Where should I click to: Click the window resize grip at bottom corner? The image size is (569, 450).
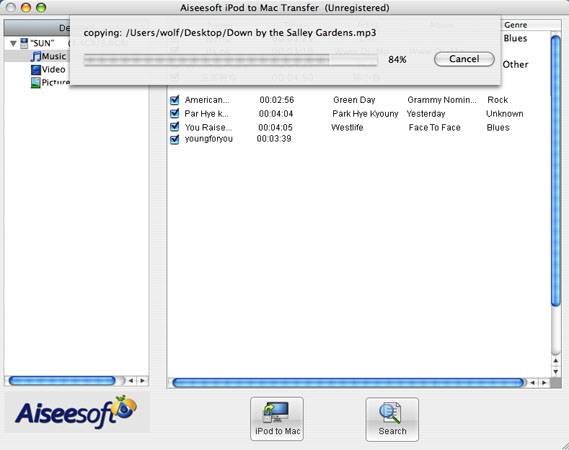tap(564, 445)
